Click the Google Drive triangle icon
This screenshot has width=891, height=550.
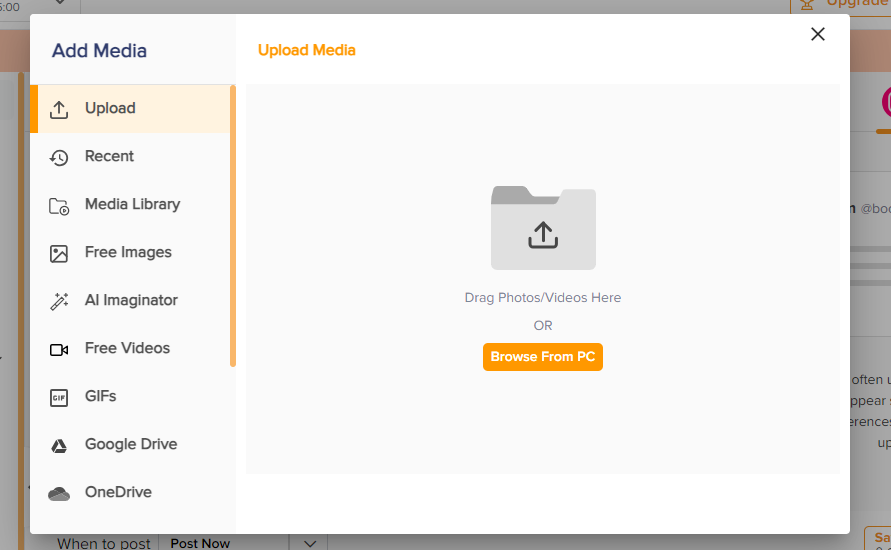59,445
